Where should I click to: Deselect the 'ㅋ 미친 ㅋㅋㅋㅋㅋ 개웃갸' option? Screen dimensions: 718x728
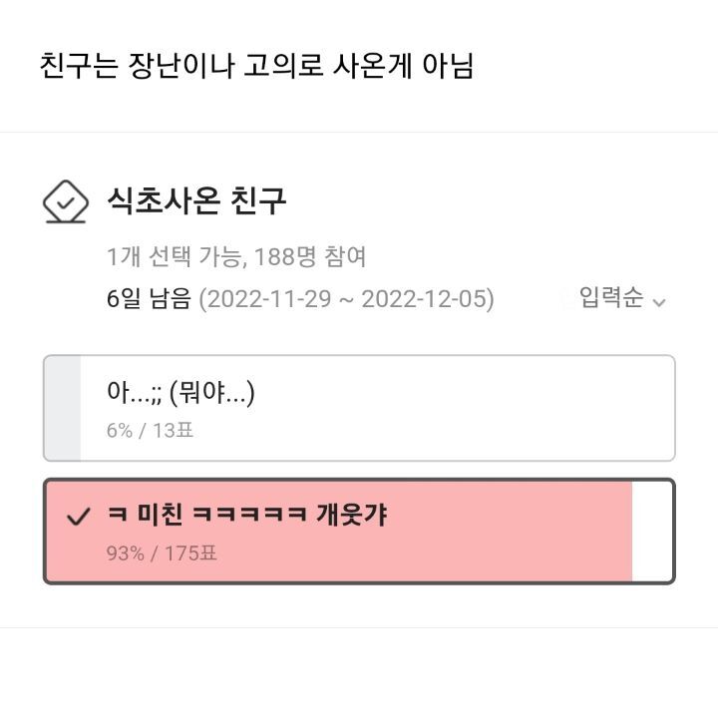point(247,516)
